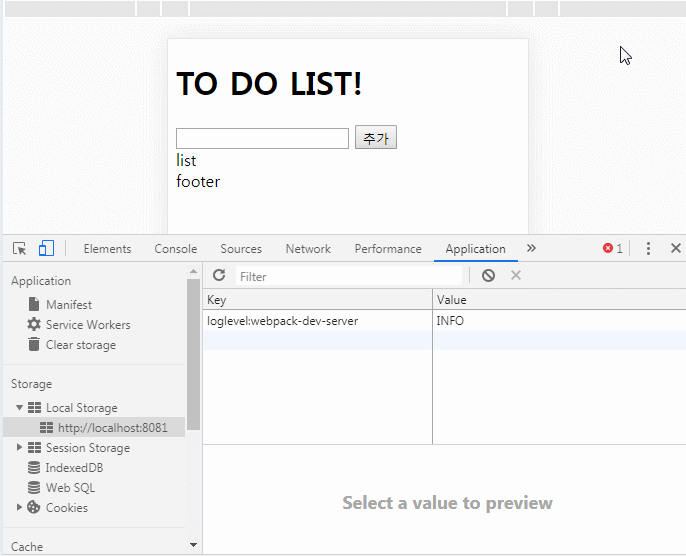The height and width of the screenshot is (556, 686).
Task: Activate the inspect element picker icon
Action: tap(20, 248)
